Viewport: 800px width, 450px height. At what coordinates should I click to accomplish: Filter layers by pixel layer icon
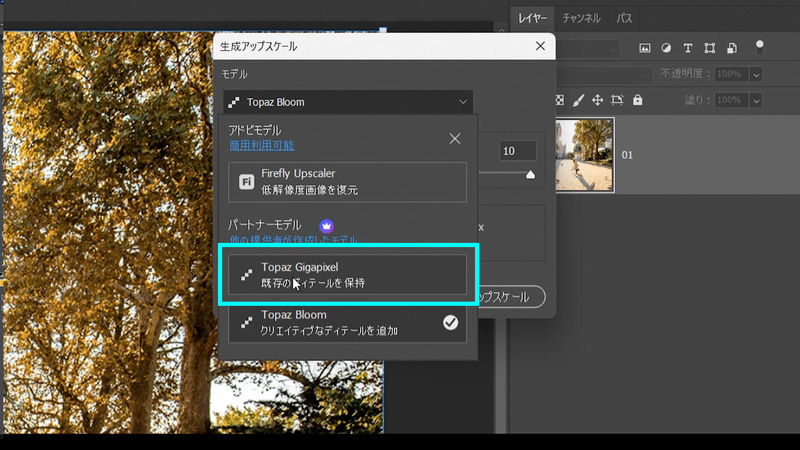644,48
